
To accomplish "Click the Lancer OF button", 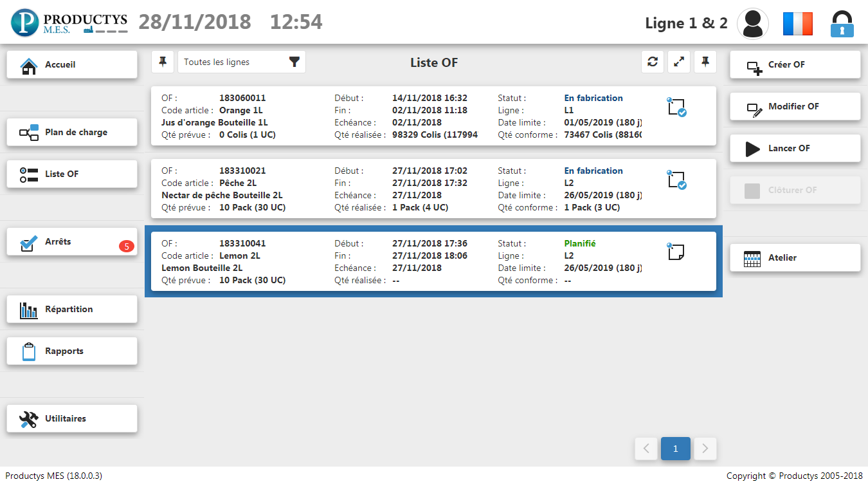I will click(x=795, y=149).
